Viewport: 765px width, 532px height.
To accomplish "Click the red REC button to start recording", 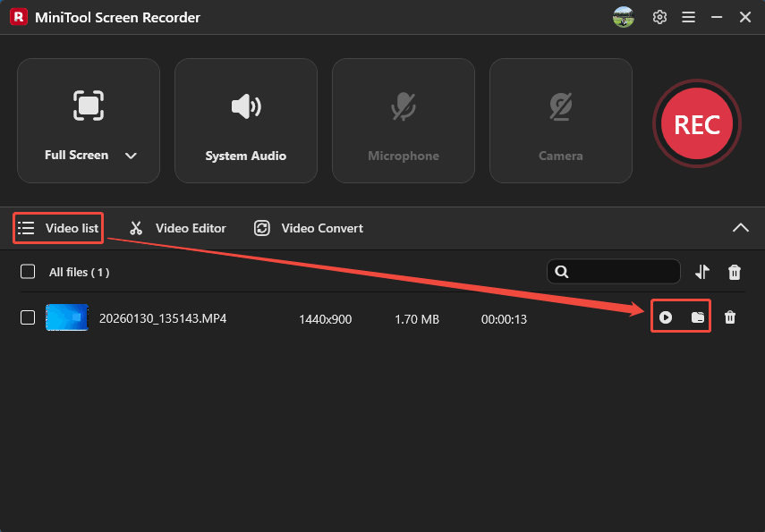I will click(x=696, y=123).
